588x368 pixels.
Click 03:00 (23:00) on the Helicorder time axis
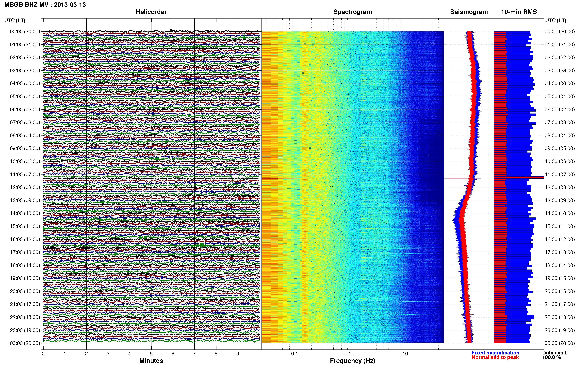[25, 71]
